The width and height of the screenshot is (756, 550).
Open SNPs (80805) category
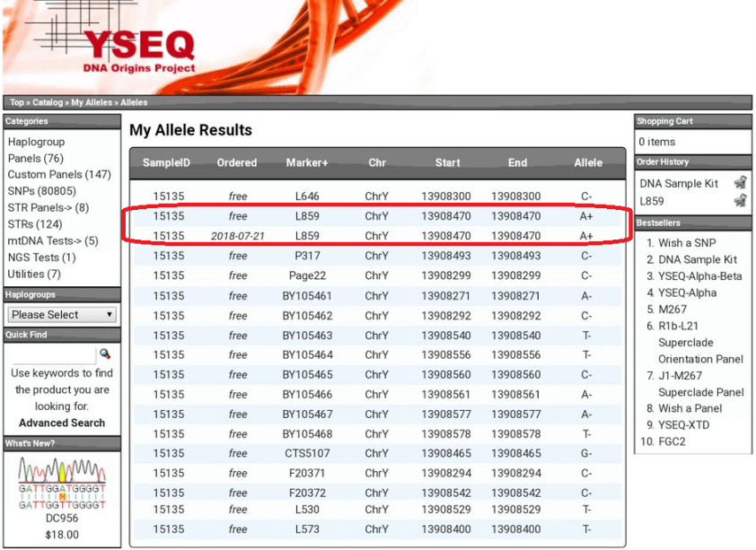pos(41,191)
